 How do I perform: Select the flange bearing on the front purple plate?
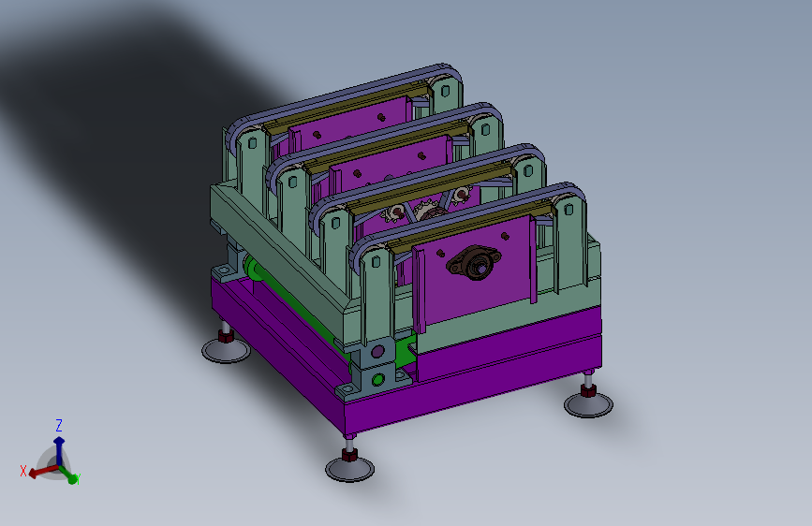(473, 262)
